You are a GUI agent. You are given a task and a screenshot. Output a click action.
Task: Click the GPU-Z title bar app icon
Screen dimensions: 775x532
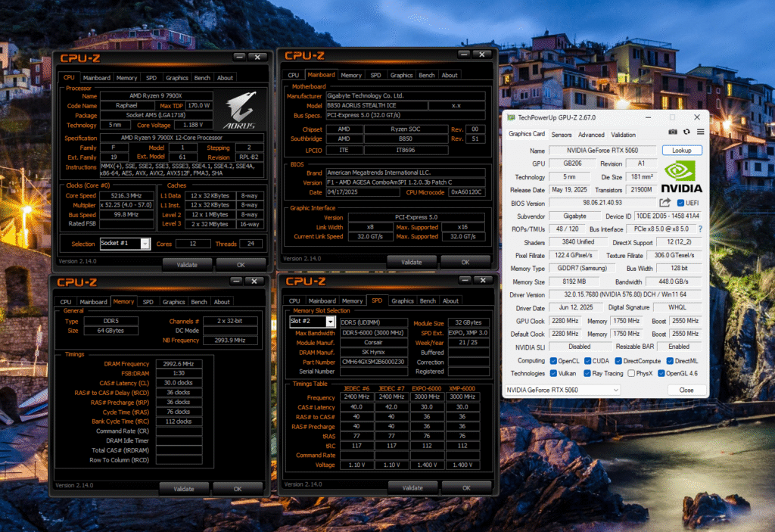pyautogui.click(x=511, y=117)
